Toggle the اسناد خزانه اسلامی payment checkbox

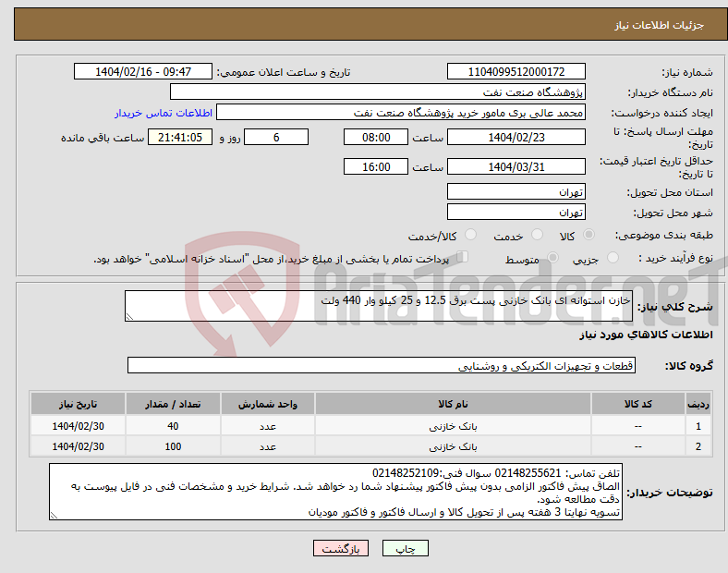coord(463,256)
